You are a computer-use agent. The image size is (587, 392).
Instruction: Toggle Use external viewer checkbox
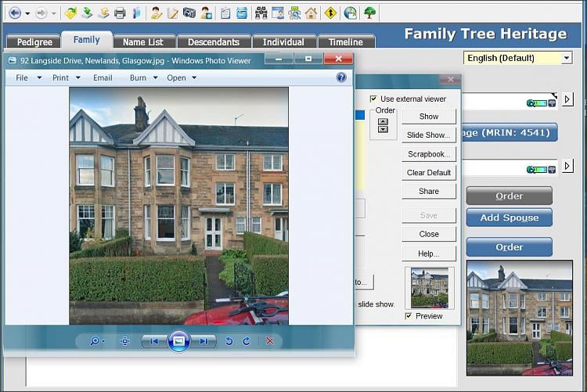point(373,99)
